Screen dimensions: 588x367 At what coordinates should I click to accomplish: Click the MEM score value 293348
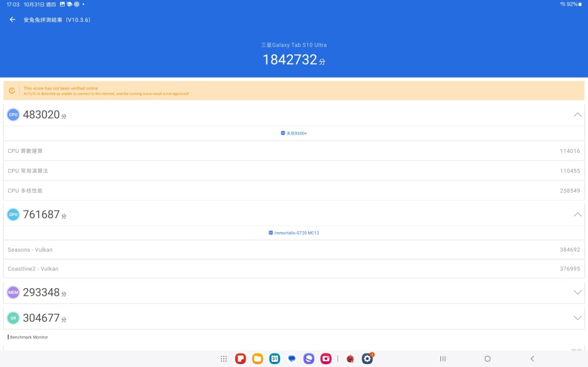click(41, 292)
